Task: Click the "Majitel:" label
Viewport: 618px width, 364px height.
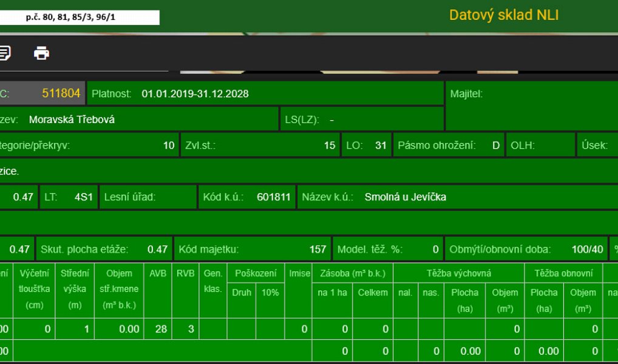Action: click(x=466, y=94)
